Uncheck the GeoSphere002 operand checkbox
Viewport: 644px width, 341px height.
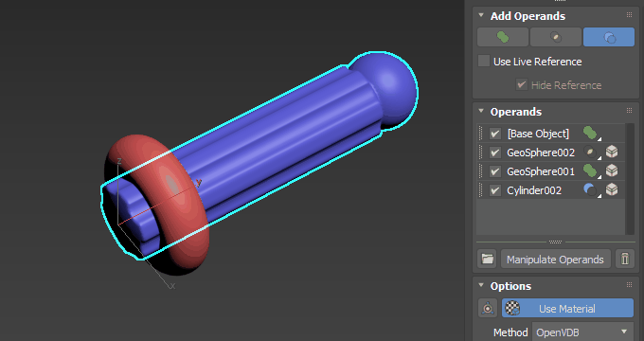(x=495, y=153)
